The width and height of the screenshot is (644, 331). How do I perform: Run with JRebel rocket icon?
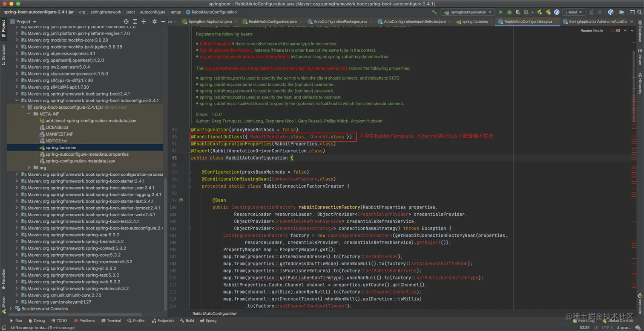539,12
